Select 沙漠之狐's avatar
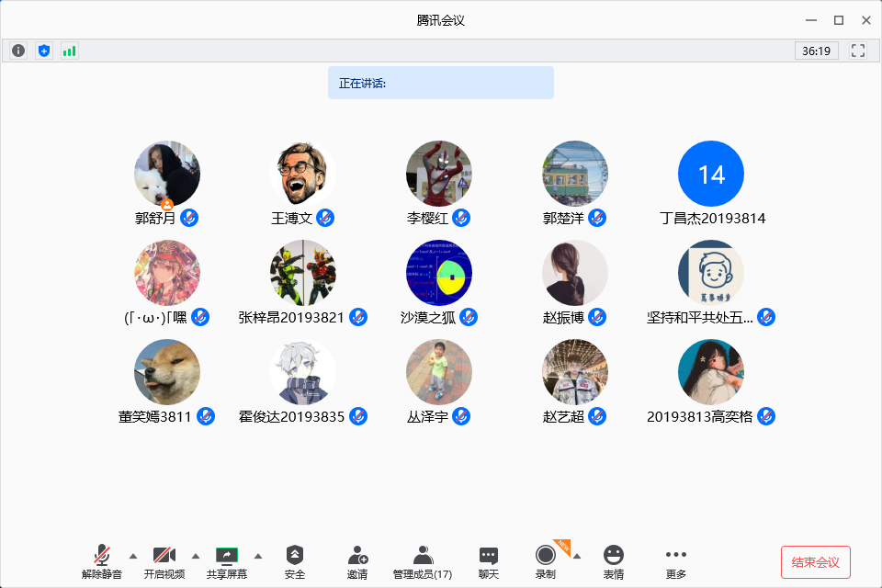882x588 pixels. tap(439, 273)
